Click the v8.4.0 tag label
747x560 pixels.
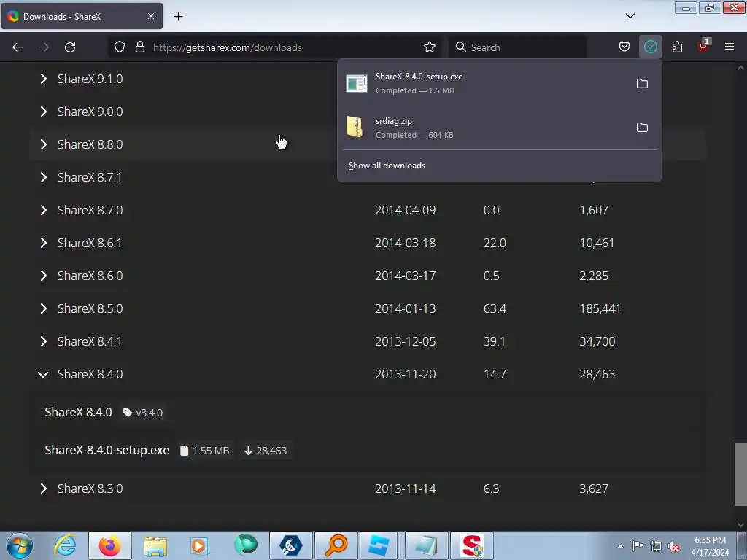143,413
